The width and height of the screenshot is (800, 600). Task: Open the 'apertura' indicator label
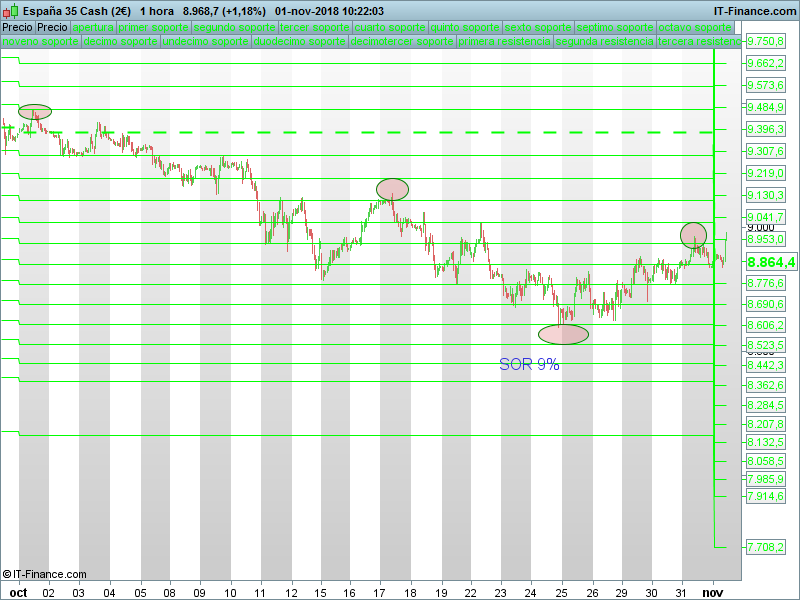coord(93,28)
